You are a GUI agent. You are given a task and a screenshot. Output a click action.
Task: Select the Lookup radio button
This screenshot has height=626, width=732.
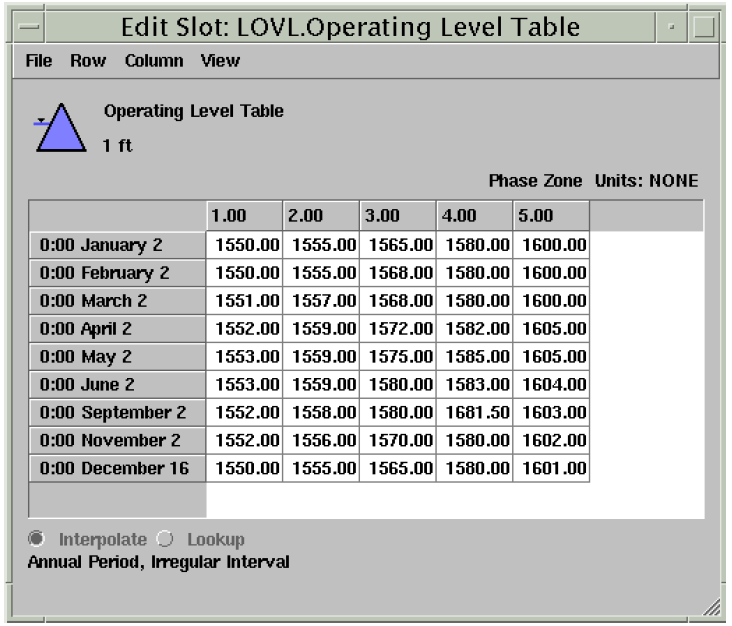pos(166,540)
